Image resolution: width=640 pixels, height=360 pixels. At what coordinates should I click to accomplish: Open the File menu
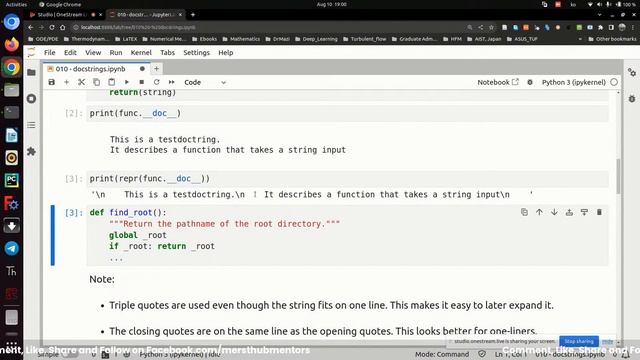49,53
